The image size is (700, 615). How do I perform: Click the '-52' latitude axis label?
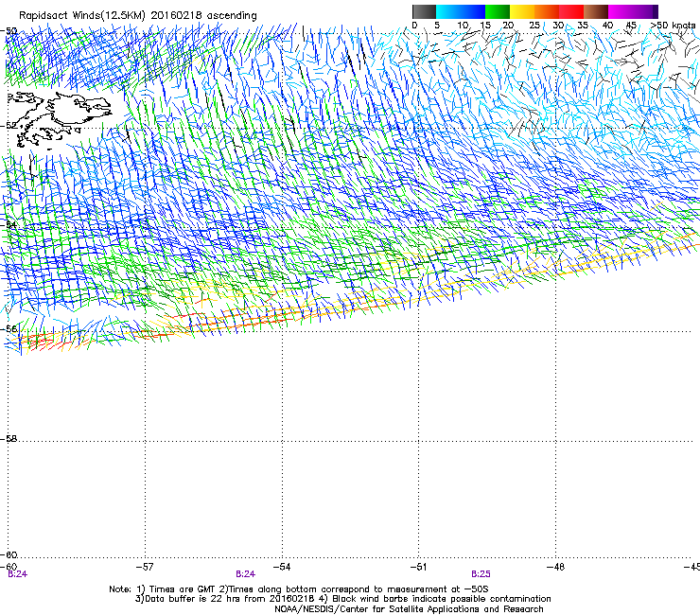point(9,126)
